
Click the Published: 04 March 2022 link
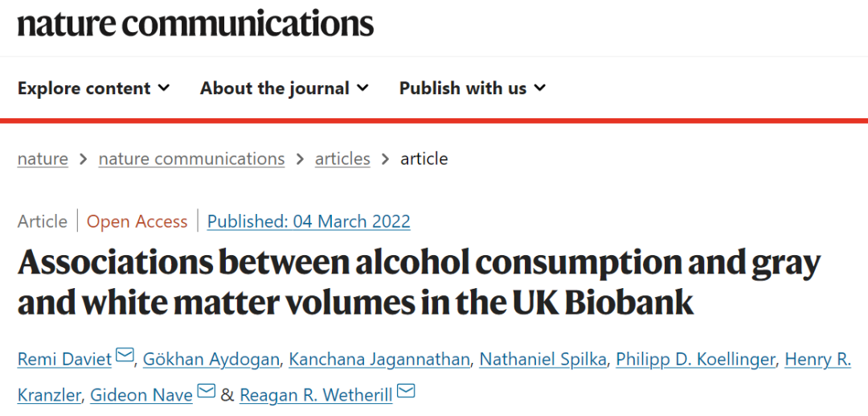click(309, 221)
